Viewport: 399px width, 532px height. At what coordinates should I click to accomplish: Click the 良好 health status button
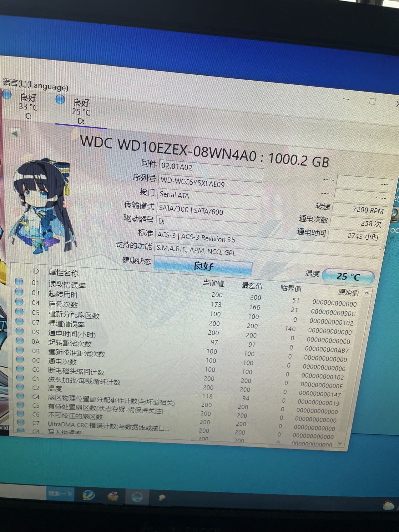203,266
